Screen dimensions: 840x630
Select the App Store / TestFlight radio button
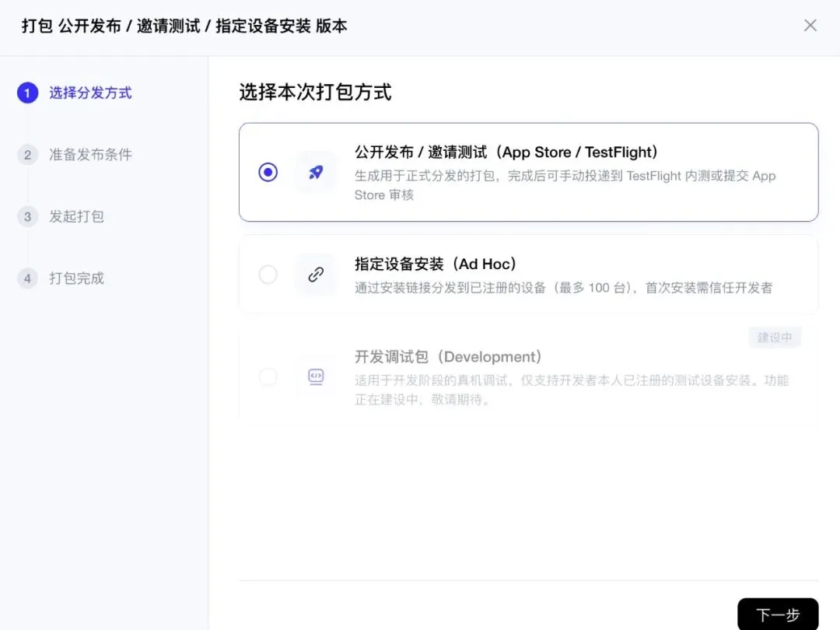pos(268,173)
